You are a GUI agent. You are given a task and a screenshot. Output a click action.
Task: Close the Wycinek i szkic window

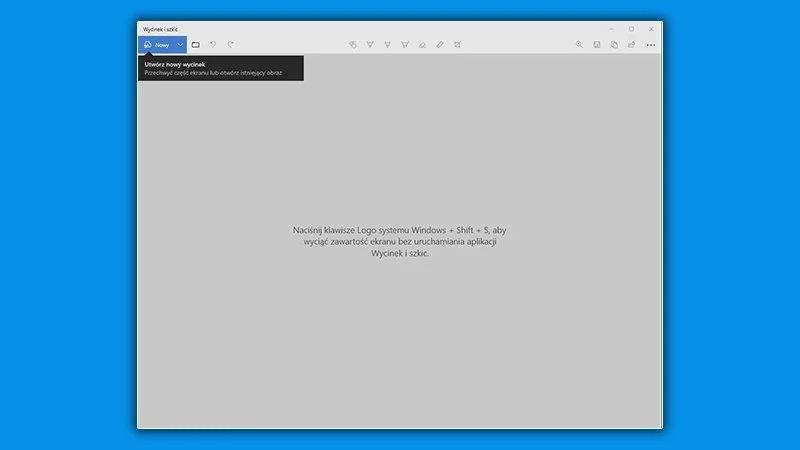(652, 29)
